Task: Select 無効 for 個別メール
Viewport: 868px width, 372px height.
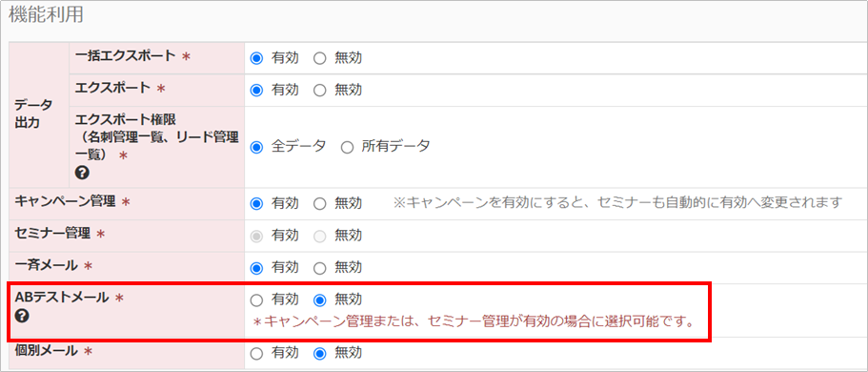Action: (x=319, y=353)
